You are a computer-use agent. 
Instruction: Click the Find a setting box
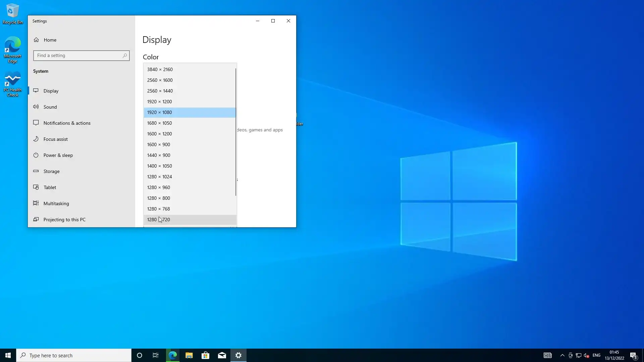(x=79, y=56)
